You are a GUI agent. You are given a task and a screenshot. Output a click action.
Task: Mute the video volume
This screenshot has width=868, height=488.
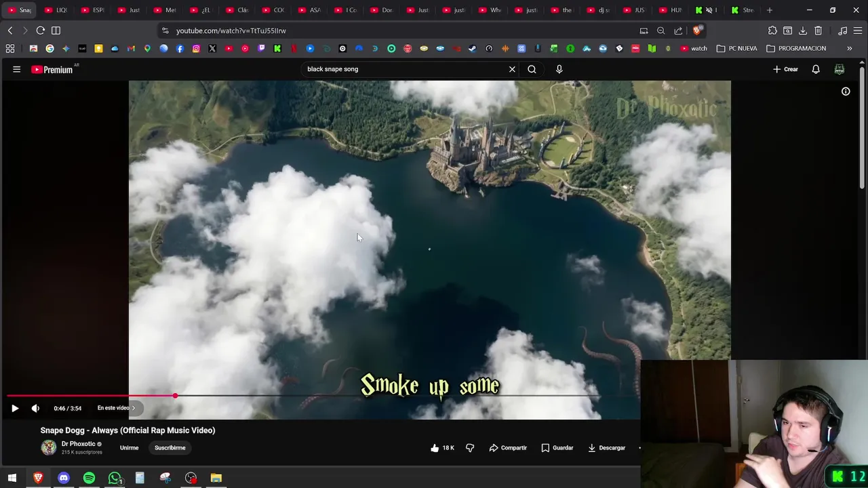35,408
